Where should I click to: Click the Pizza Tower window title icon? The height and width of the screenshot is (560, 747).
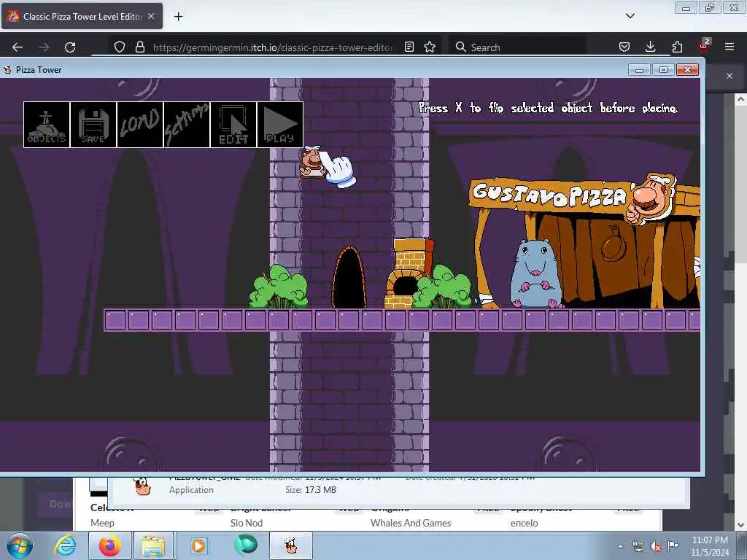pos(7,70)
